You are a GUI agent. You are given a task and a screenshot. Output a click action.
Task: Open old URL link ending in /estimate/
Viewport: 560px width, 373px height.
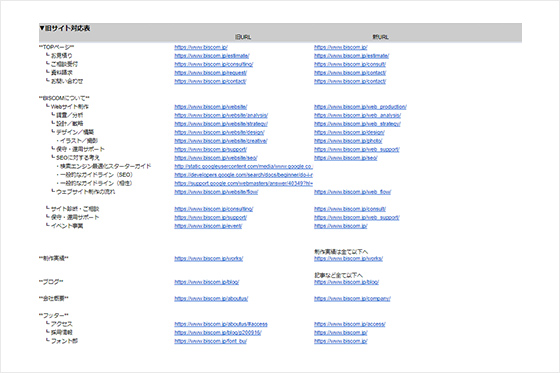click(212, 56)
